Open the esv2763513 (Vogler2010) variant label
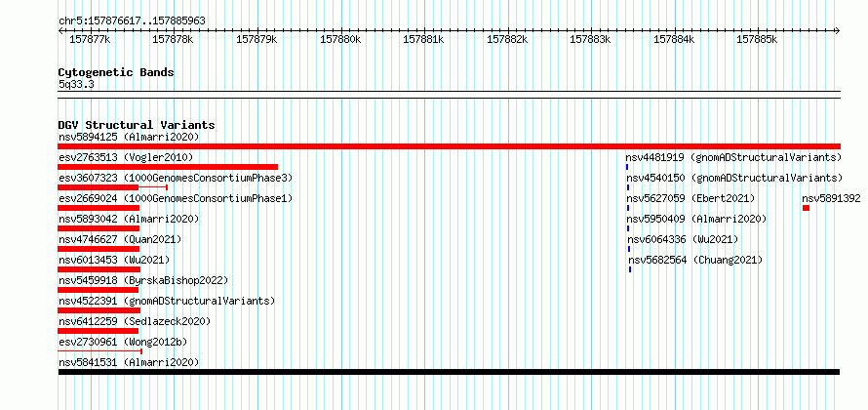The image size is (868, 410). (126, 157)
